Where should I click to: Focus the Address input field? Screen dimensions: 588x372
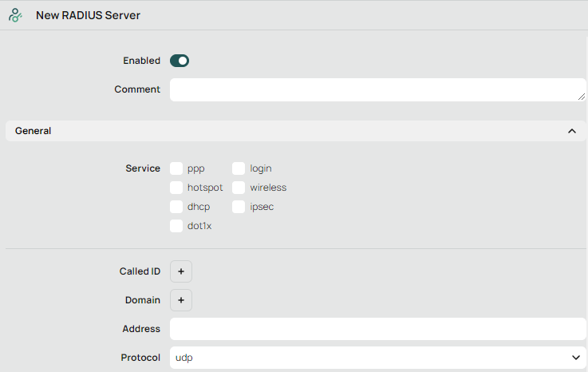point(377,329)
